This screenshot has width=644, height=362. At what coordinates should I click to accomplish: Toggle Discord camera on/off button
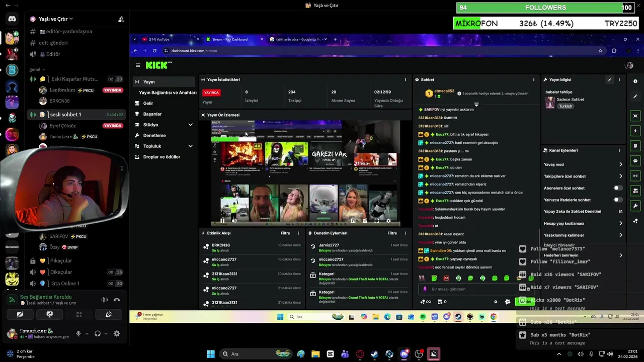point(20,314)
